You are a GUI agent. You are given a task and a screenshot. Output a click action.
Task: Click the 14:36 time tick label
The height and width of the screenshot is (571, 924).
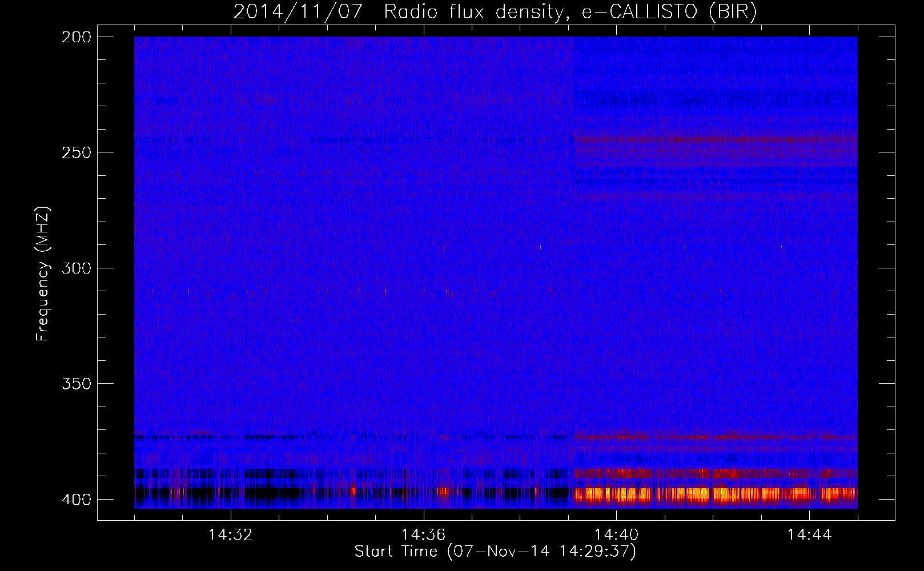(x=423, y=535)
